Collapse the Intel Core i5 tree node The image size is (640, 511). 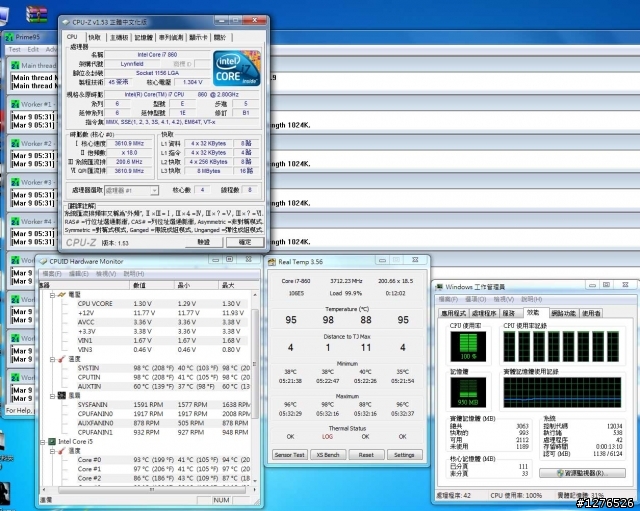coord(43,442)
